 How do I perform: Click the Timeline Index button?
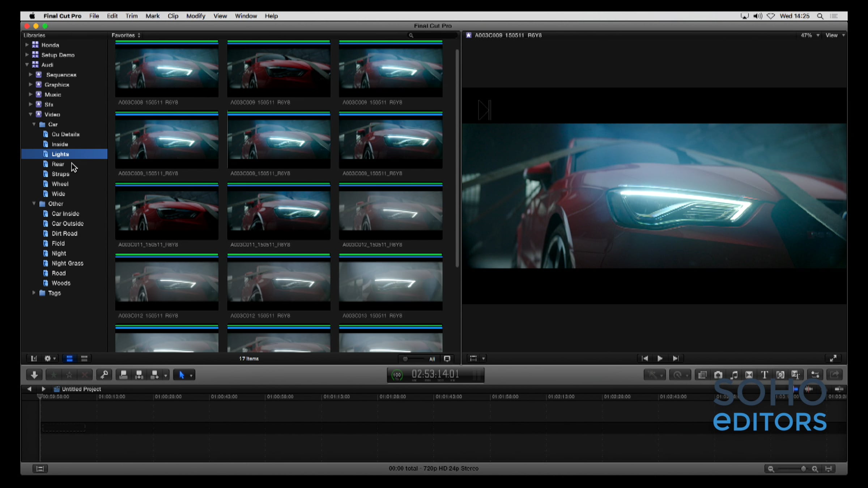coord(40,468)
